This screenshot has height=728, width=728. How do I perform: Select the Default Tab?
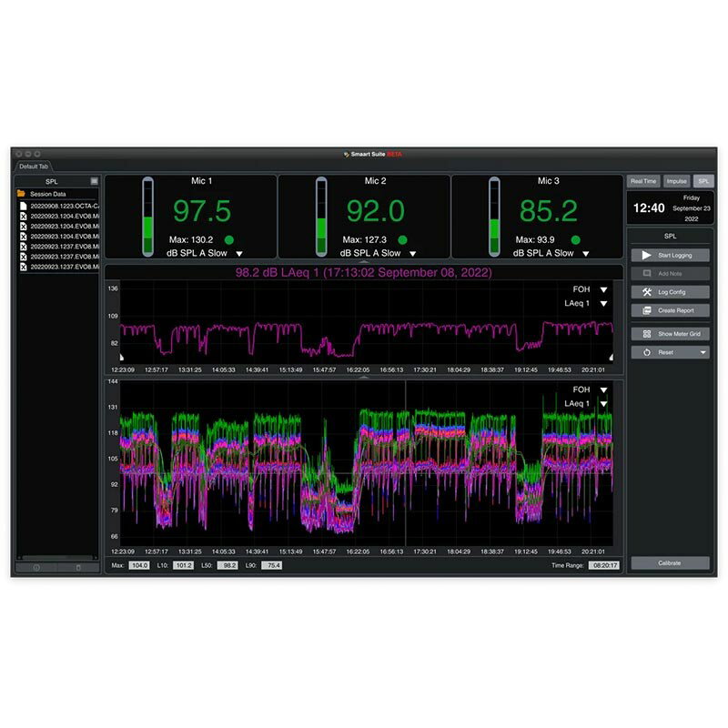[35, 167]
